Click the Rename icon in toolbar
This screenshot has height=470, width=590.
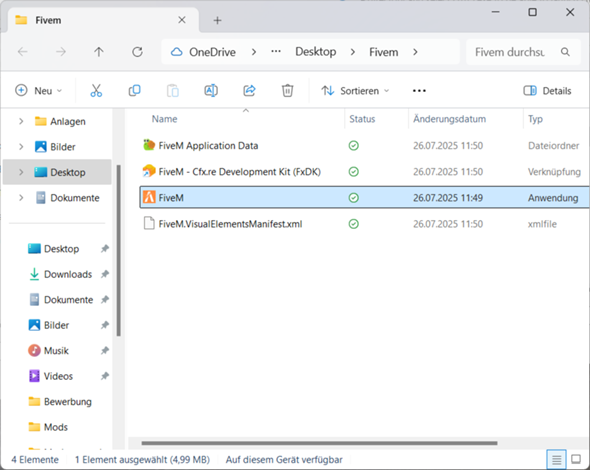click(211, 91)
